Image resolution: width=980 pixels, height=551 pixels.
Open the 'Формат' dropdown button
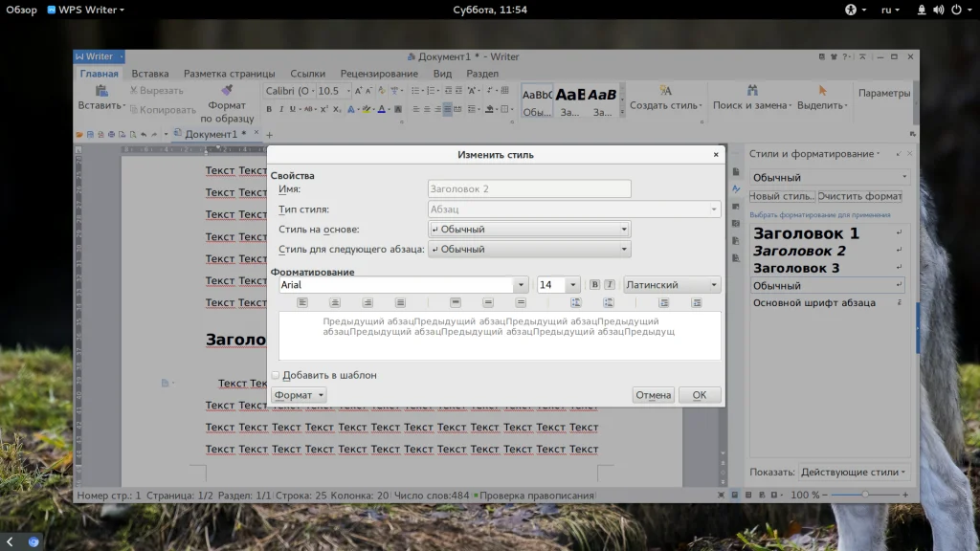(x=299, y=395)
